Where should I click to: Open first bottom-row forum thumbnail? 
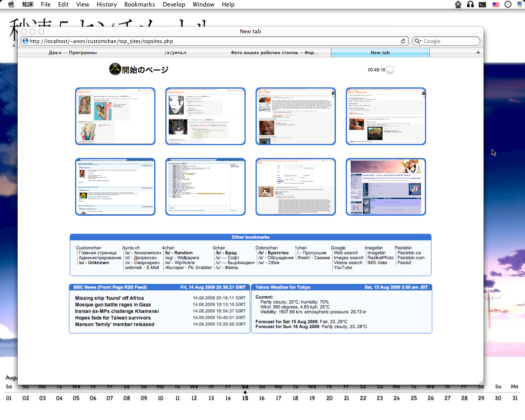(x=115, y=187)
